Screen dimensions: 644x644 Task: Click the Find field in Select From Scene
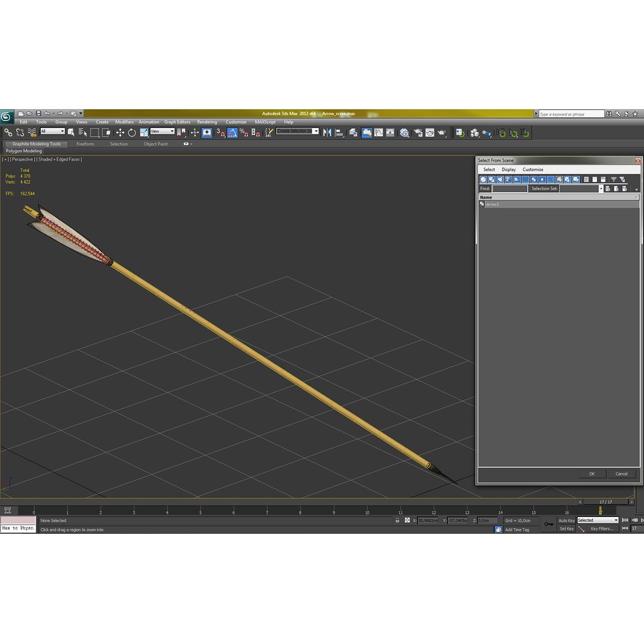point(510,188)
